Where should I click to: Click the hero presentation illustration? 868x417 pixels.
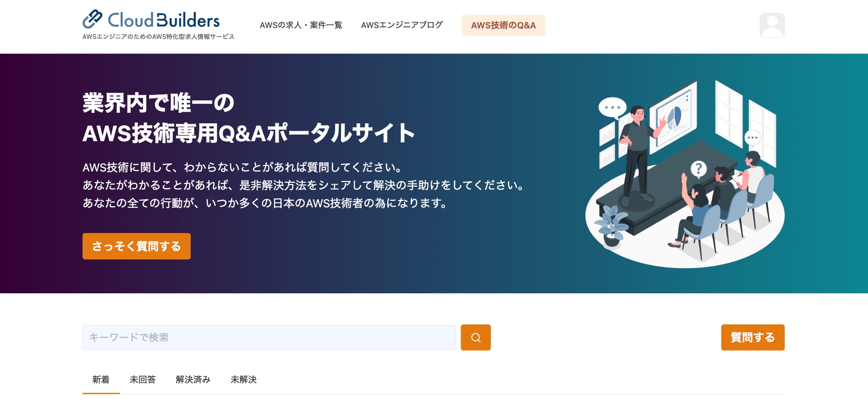[685, 174]
